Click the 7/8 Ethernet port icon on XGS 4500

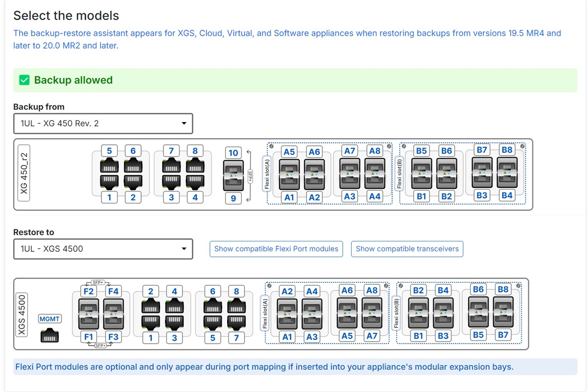pos(237,315)
